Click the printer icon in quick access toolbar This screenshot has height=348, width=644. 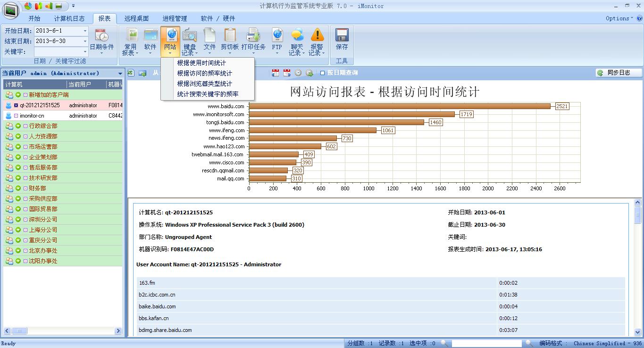pyautogui.click(x=59, y=6)
